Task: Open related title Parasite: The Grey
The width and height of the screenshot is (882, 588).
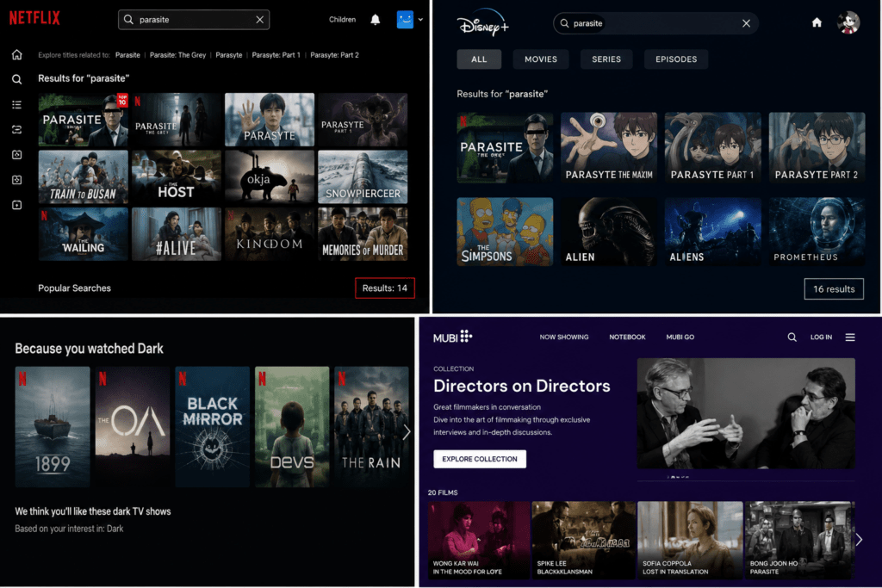Action: [x=177, y=55]
